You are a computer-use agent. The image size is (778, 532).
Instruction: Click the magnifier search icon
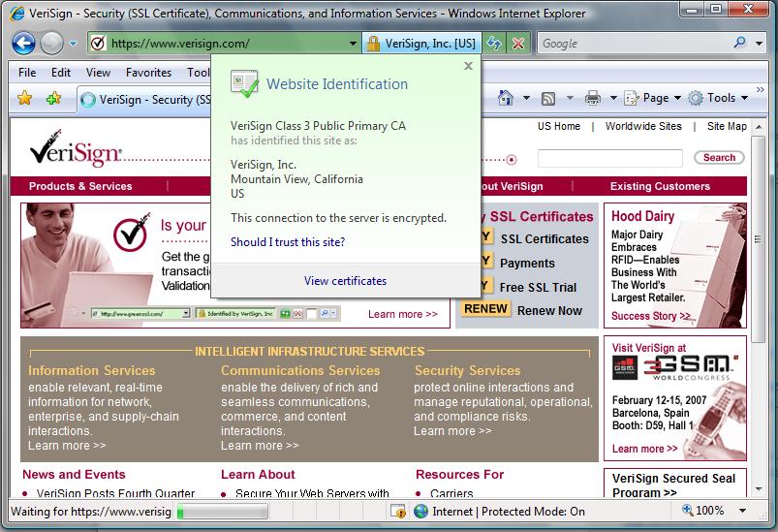[x=740, y=43]
